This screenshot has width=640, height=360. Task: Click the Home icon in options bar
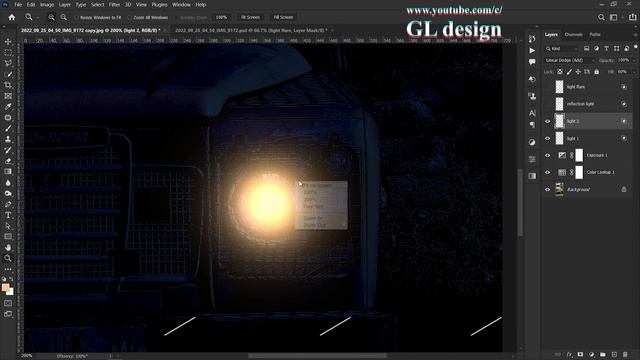coord(12,17)
